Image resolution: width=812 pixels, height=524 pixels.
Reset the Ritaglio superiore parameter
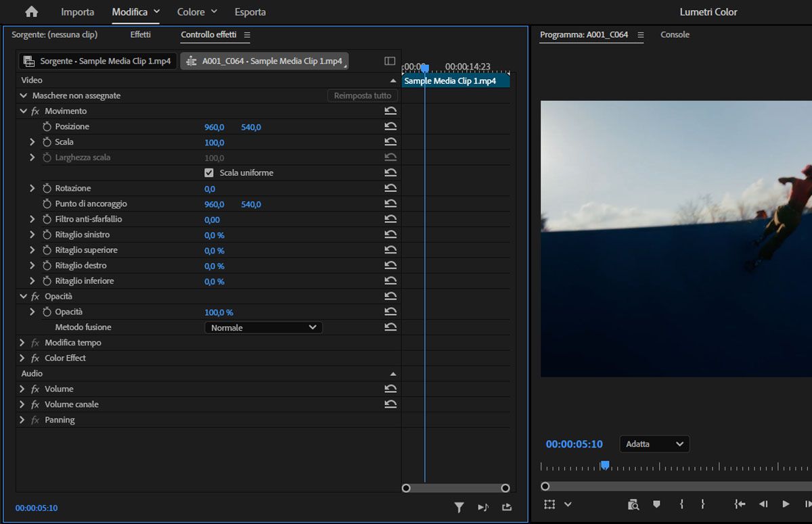point(390,250)
